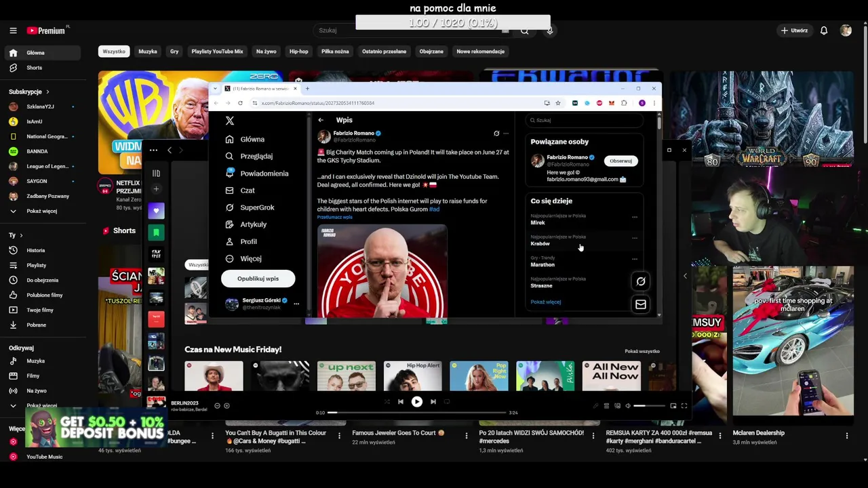This screenshot has height=488, width=868.
Task: Open the Mclaren Dealership short thumbnail
Action: (x=793, y=340)
